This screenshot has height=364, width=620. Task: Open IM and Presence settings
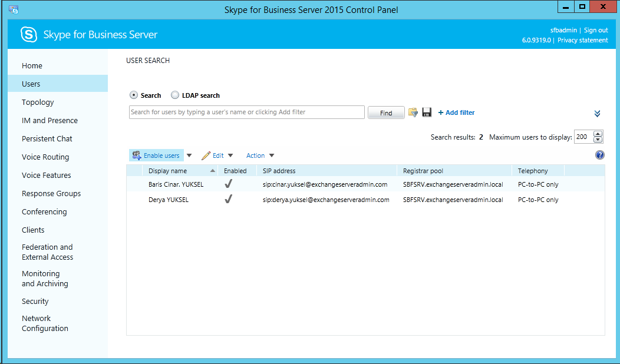pyautogui.click(x=50, y=120)
